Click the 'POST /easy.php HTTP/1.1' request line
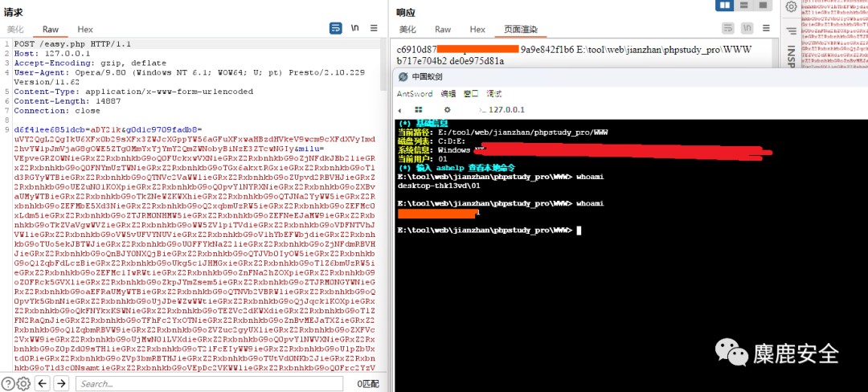The height and width of the screenshot is (392, 868). tap(72, 43)
